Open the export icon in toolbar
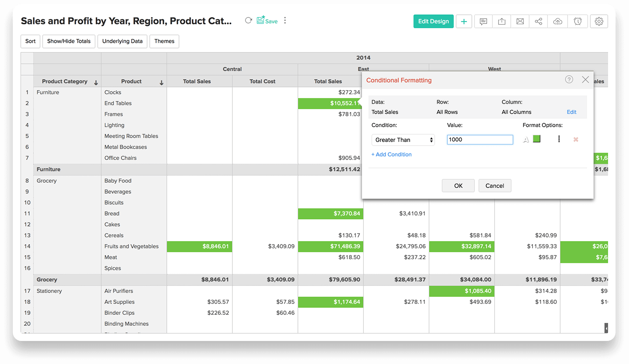 click(x=502, y=21)
